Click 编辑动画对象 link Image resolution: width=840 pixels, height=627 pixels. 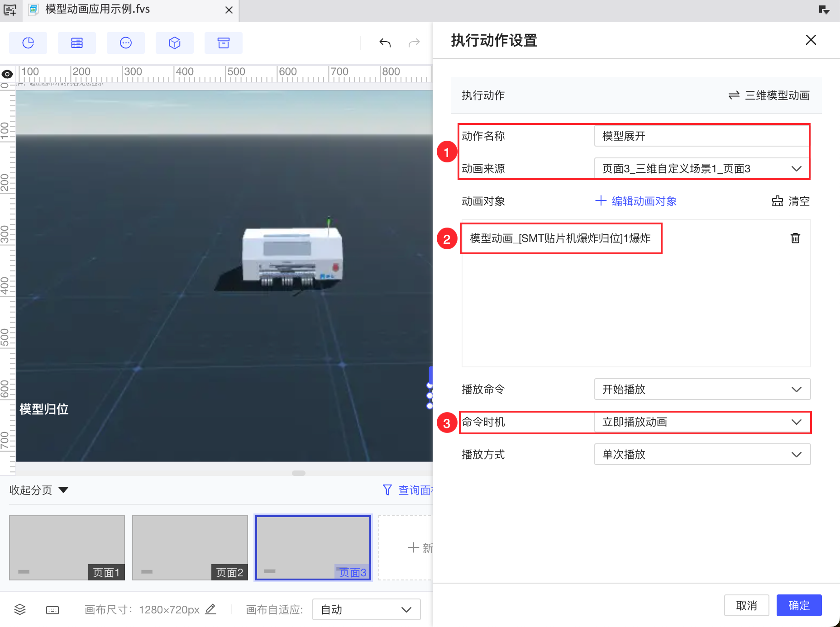[x=636, y=201]
